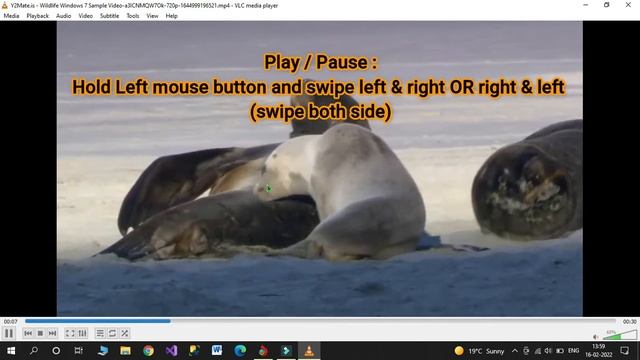Toggle loop mode button

(112, 333)
